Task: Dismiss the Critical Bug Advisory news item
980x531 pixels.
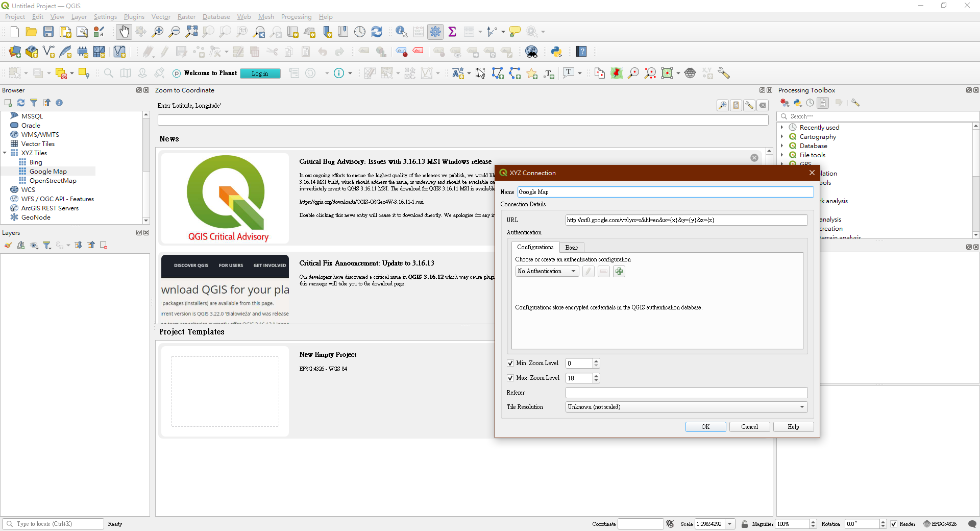Action: pos(754,158)
